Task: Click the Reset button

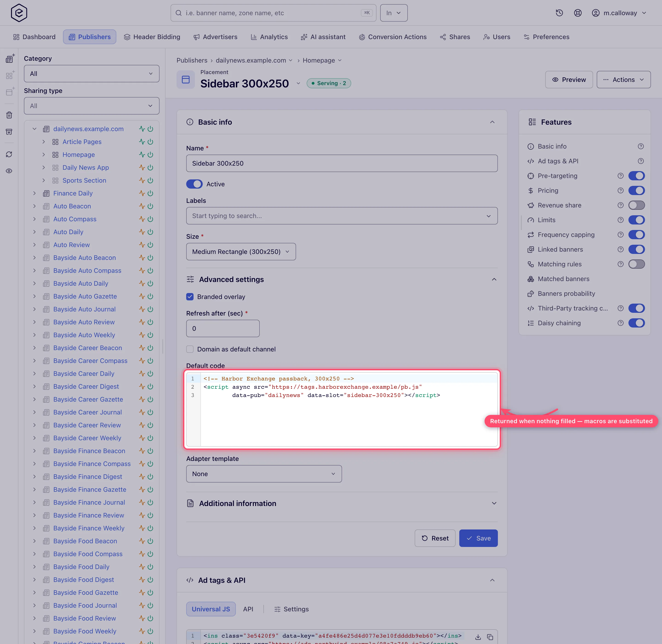Action: click(435, 538)
